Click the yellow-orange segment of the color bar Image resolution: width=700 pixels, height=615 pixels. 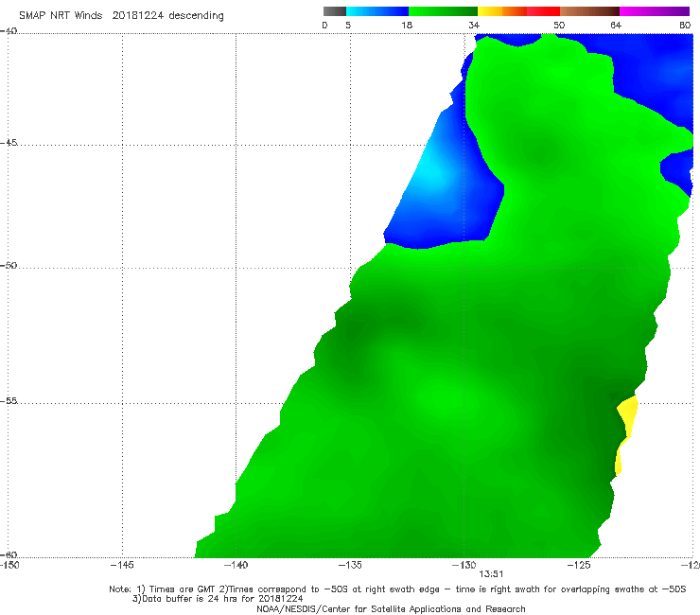[501, 11]
